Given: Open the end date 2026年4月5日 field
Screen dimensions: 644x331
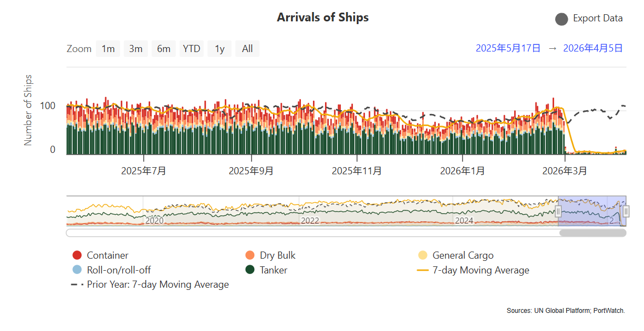Looking at the screenshot, I should [x=592, y=48].
